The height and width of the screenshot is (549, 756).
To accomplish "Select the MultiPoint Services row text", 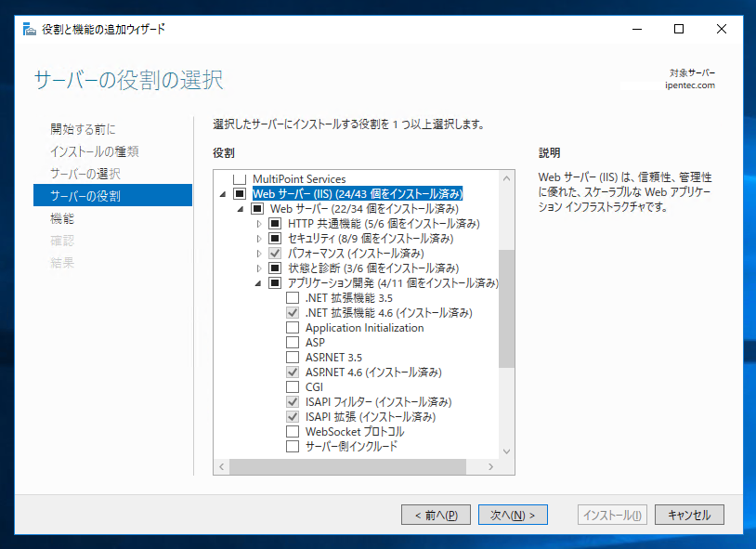I will click(299, 179).
